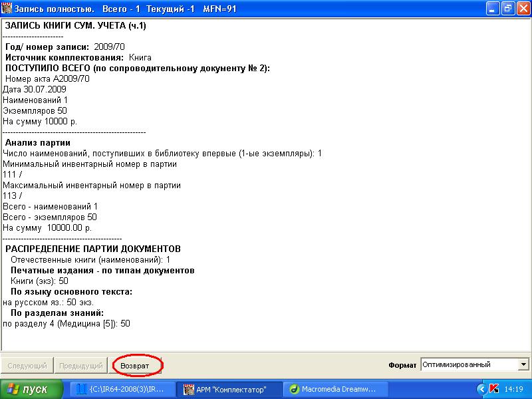This screenshot has width=532, height=399.
Task: Open the Windows пуск start menu
Action: tap(31, 389)
